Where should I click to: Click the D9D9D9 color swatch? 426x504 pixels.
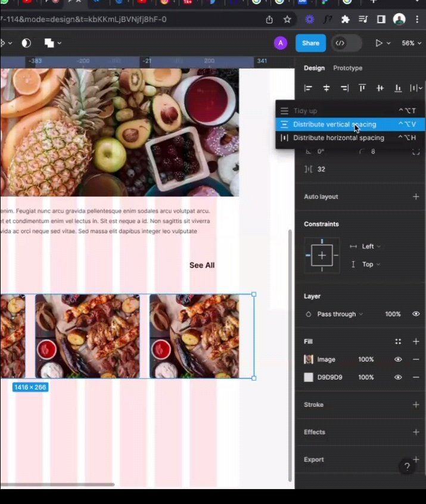(x=308, y=377)
